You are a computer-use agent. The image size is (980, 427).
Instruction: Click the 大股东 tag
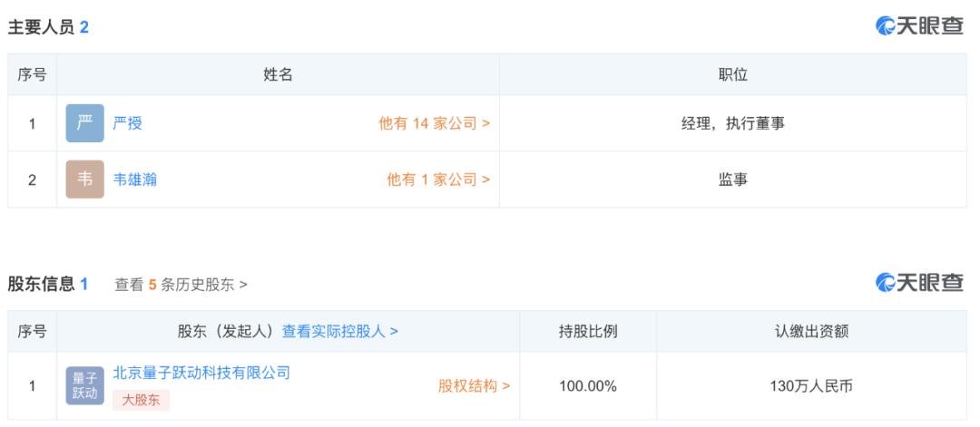[x=141, y=400]
